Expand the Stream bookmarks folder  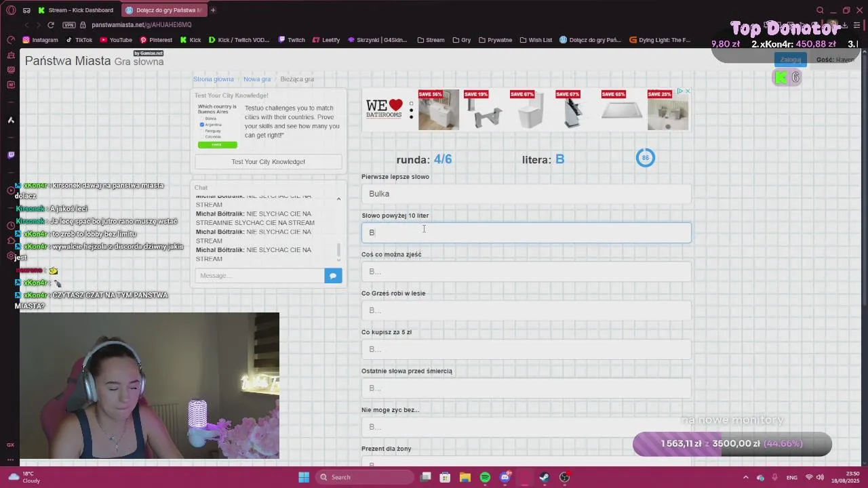click(x=431, y=40)
